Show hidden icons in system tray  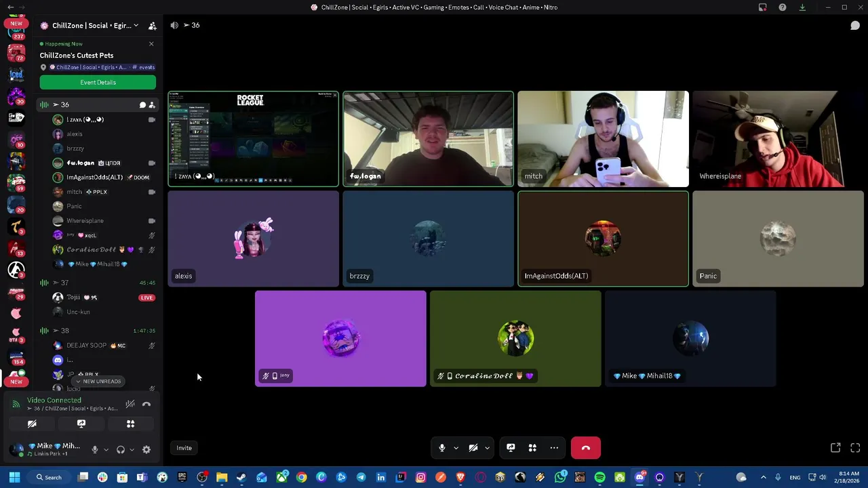point(763,478)
